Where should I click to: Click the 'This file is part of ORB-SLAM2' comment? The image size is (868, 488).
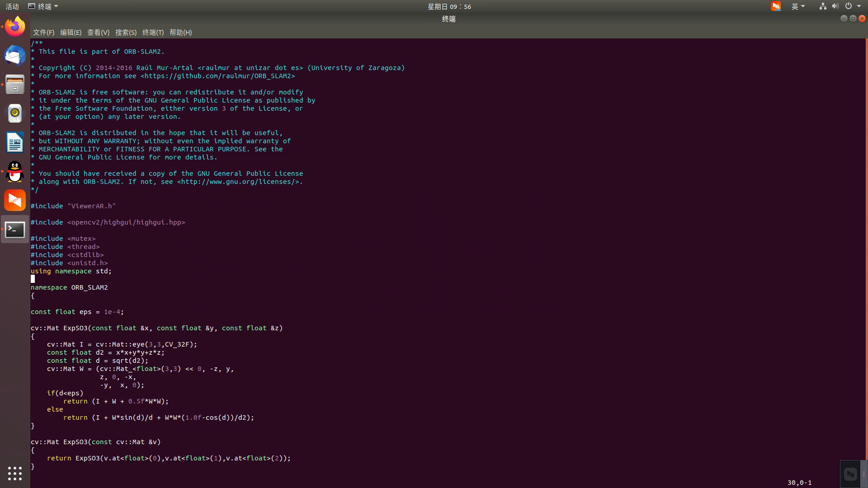pyautogui.click(x=102, y=52)
